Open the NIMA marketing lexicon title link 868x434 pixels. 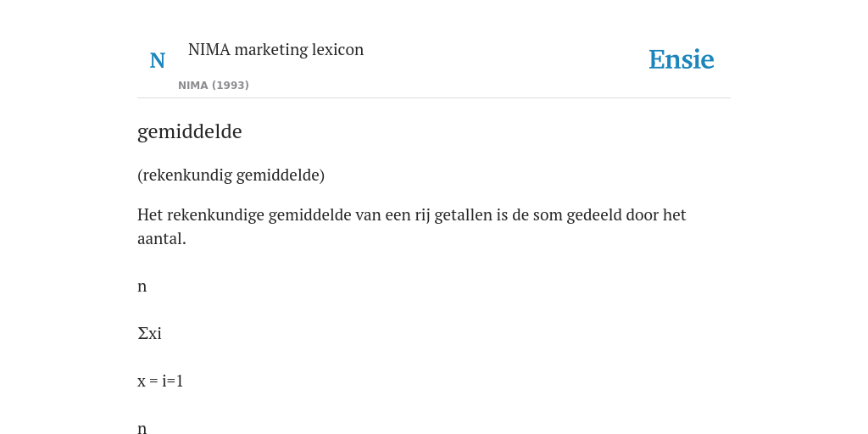coord(275,49)
